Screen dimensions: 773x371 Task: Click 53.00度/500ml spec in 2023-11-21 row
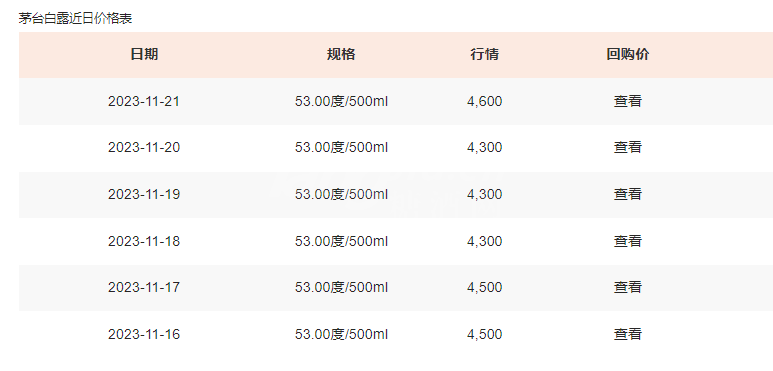(x=341, y=101)
